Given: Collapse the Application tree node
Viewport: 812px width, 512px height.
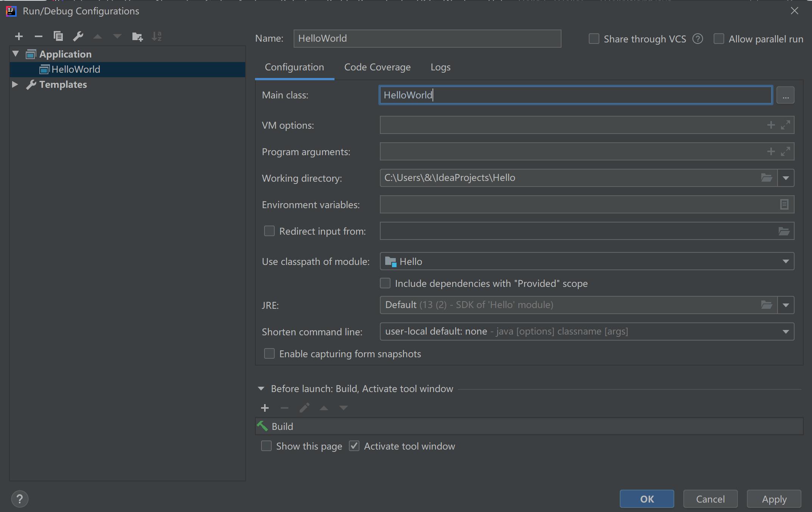Looking at the screenshot, I should click(x=16, y=54).
